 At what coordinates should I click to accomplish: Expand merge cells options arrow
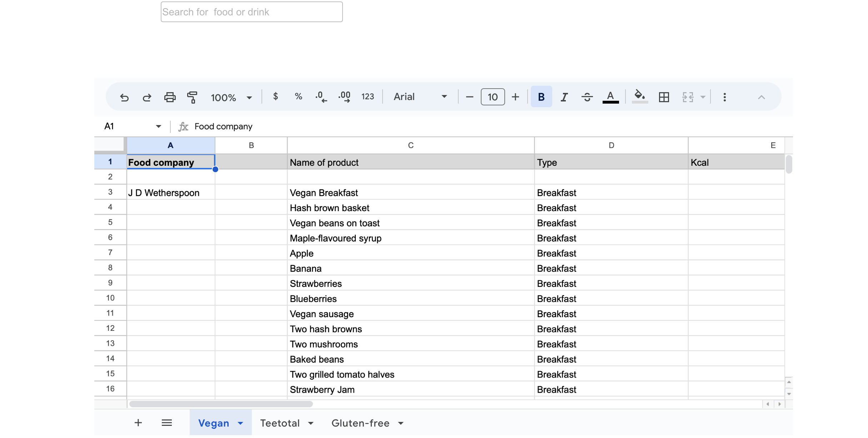[x=703, y=97]
